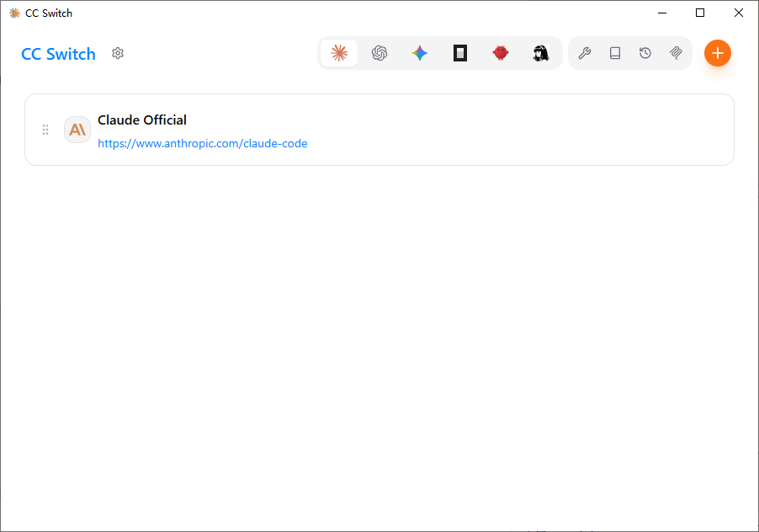Click the CC Switch title bar app icon
The image size is (759, 532).
point(14,13)
